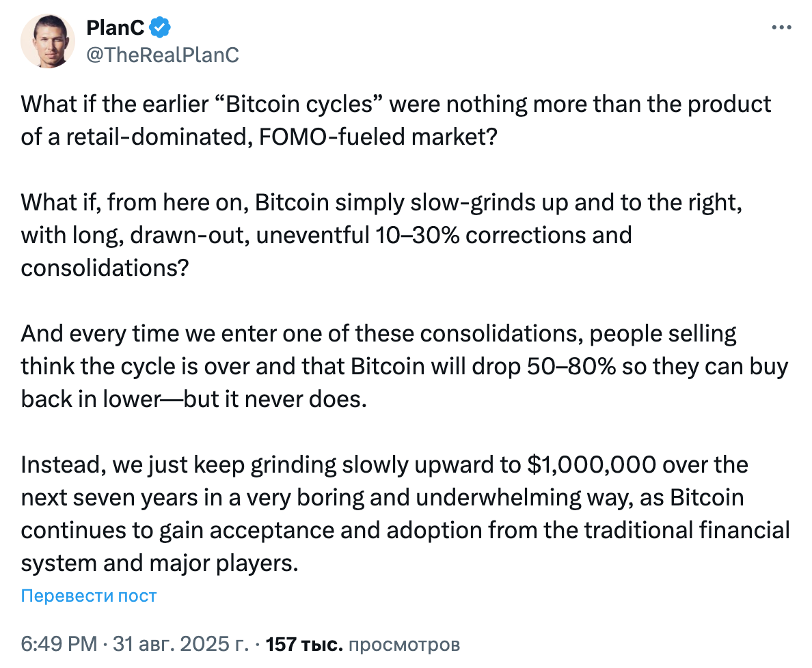Click the text back in lower—but it never does.
The width and height of the screenshot is (812, 668).
pyautogui.click(x=193, y=399)
